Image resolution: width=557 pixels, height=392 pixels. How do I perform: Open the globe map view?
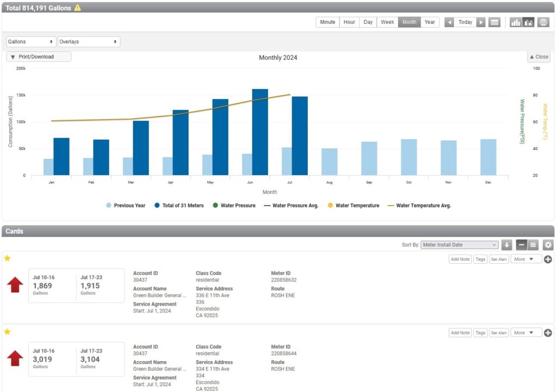coord(543,22)
